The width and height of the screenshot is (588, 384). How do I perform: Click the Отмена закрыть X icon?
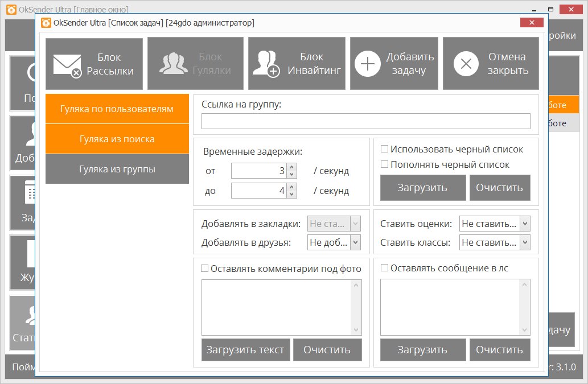click(466, 64)
